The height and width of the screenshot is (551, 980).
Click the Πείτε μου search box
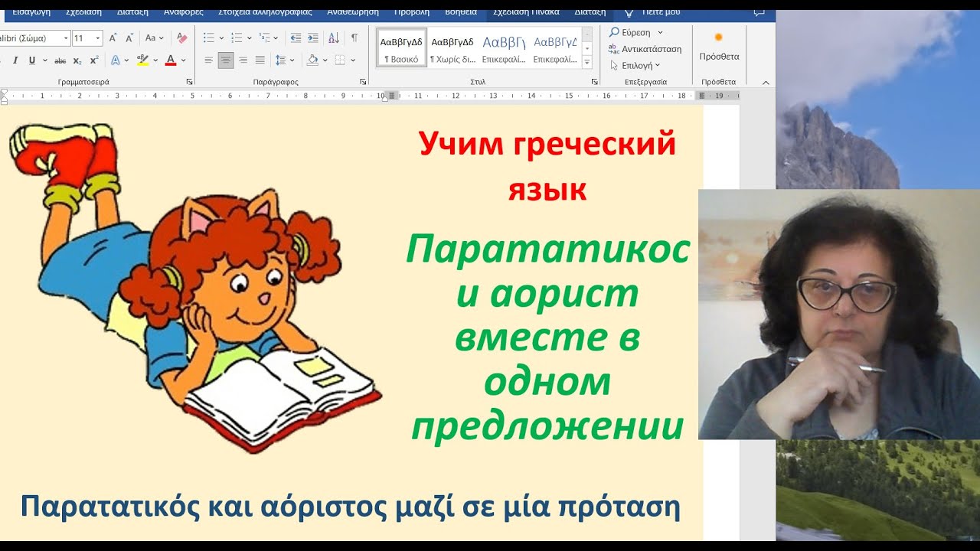coord(661,12)
